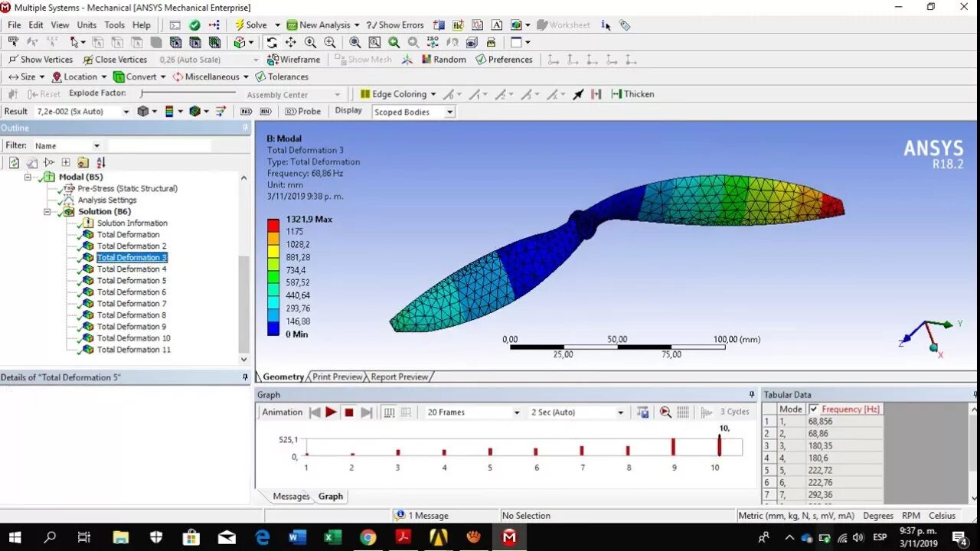
Task: Click Show Errors button
Action: [x=395, y=25]
